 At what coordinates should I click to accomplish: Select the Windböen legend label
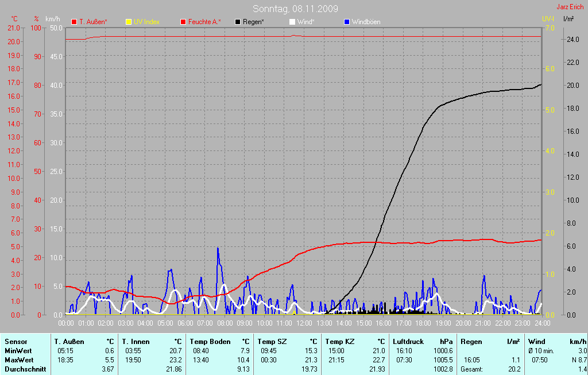(365, 22)
